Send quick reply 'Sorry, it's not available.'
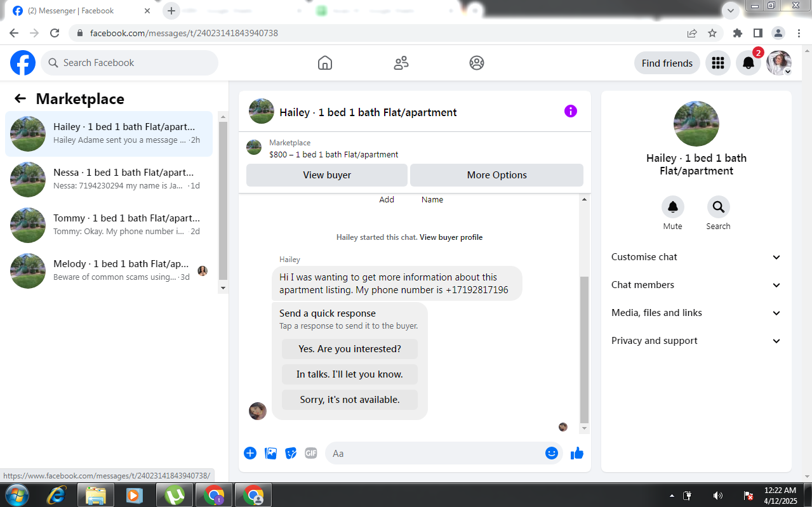812x507 pixels. point(350,400)
